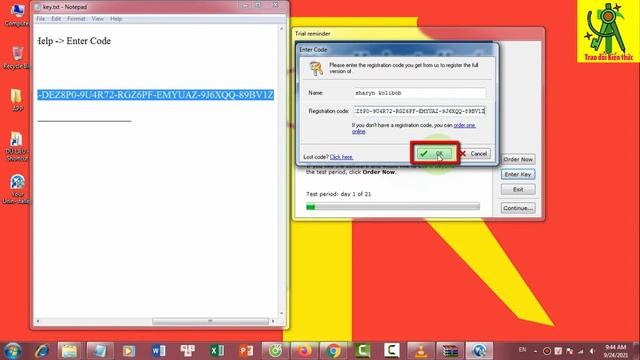Open Microsoft Excel from the taskbar
Screen dimensions: 640x360
coord(217,351)
